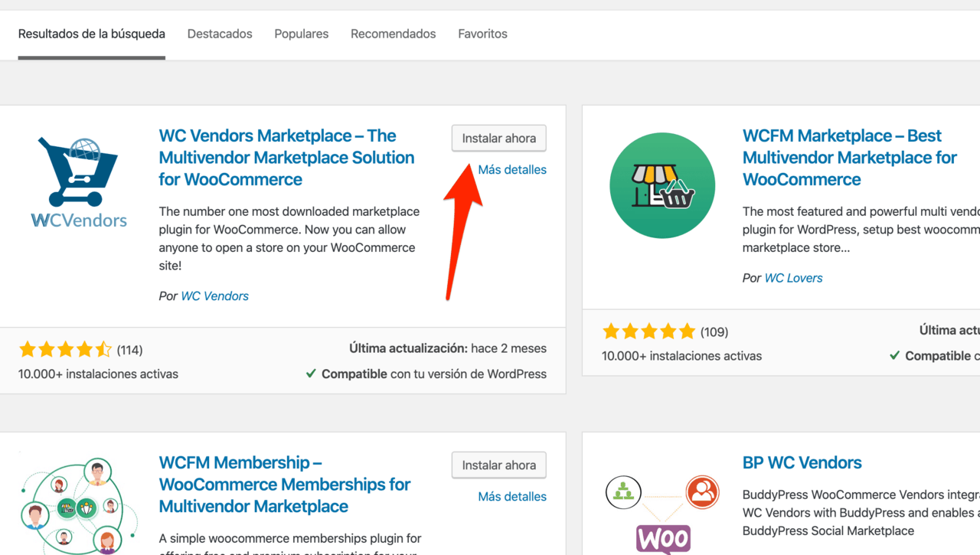Click the BP WC Vendors description text
The image size is (980, 555).
click(861, 513)
